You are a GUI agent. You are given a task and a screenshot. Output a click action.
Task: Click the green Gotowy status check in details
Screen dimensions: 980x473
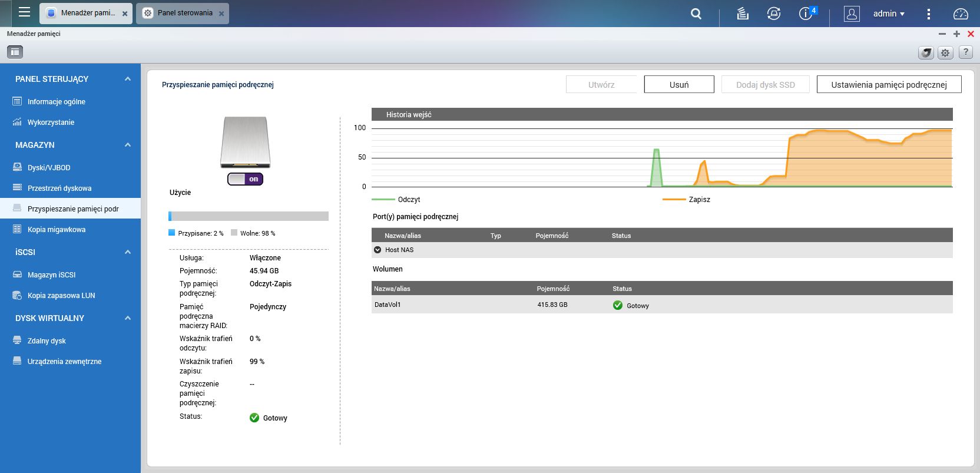pos(254,418)
